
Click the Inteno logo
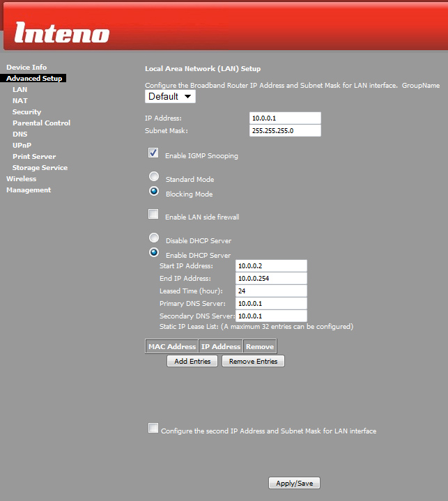pos(62,33)
